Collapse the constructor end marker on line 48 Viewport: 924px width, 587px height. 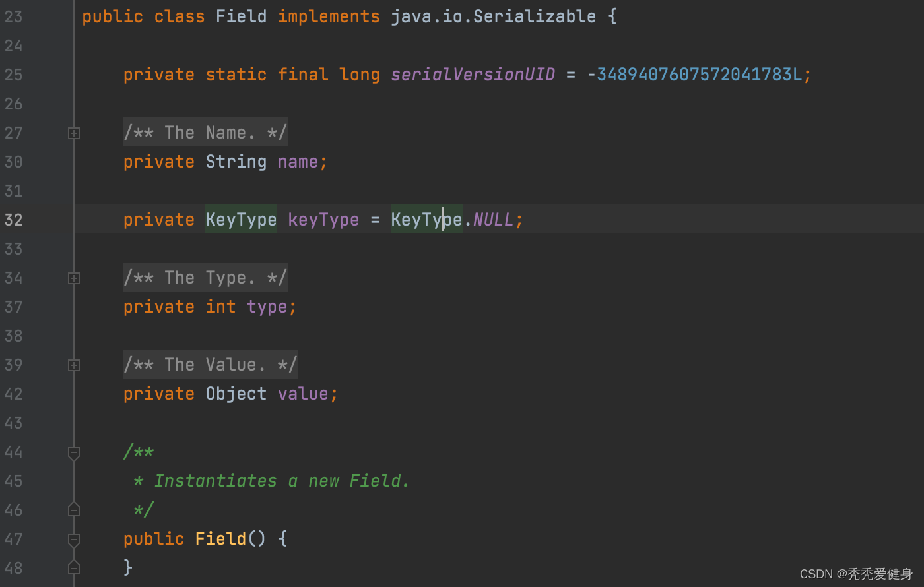pyautogui.click(x=74, y=567)
